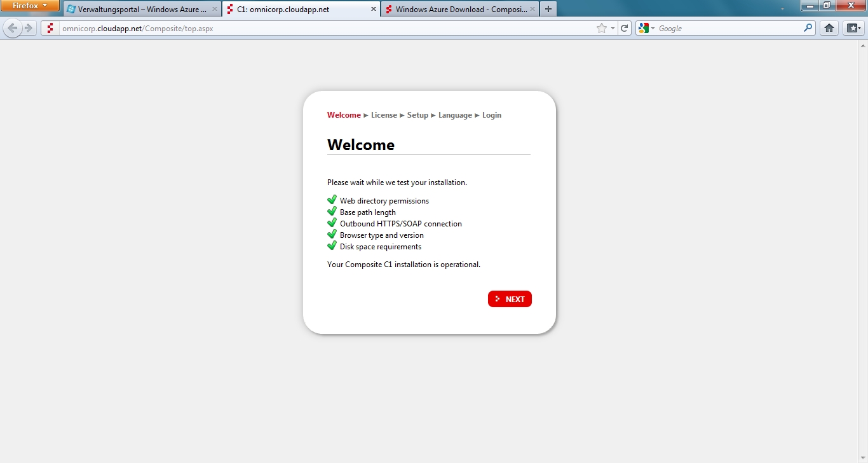This screenshot has height=463, width=868.
Task: Close the C1: omnicorp.cloudapp.net tab
Action: (x=373, y=10)
